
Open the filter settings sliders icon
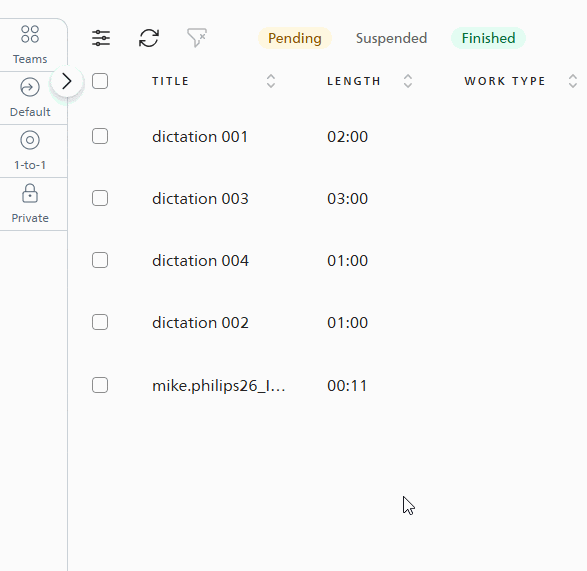(x=101, y=38)
